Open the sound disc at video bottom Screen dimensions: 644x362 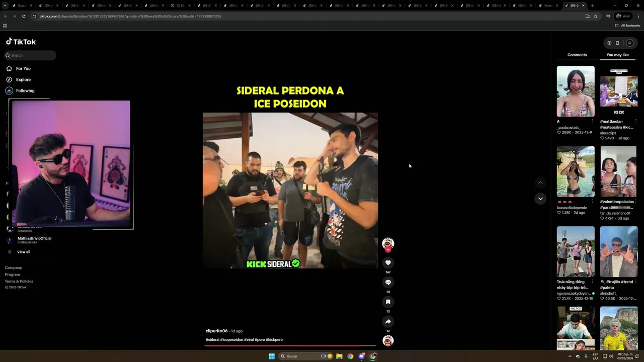(388, 340)
